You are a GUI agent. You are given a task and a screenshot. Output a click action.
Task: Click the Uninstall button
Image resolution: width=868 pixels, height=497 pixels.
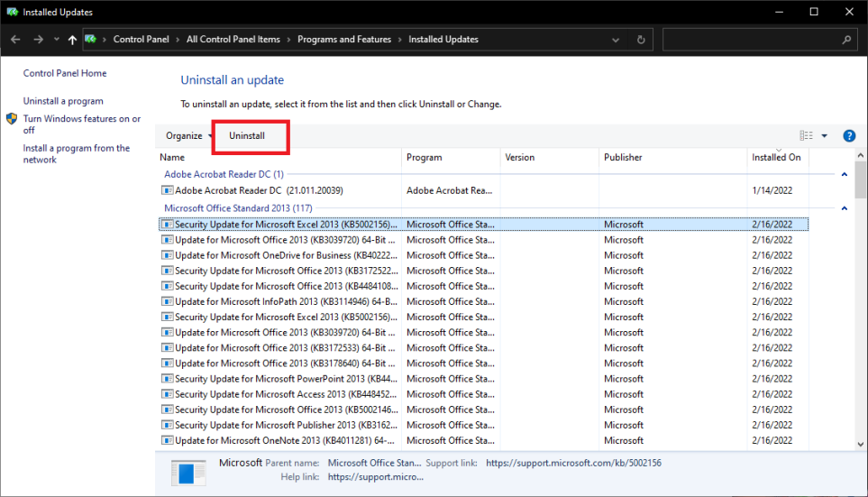pos(247,135)
